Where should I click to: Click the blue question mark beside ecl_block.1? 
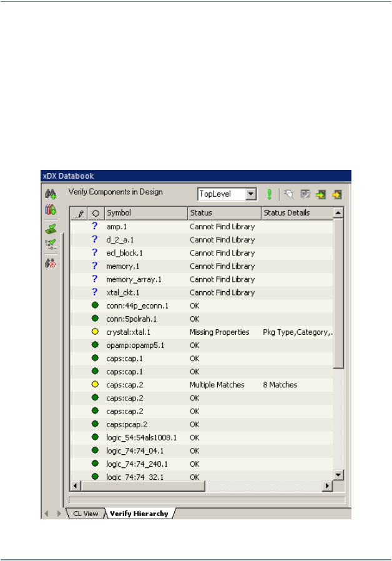point(95,252)
